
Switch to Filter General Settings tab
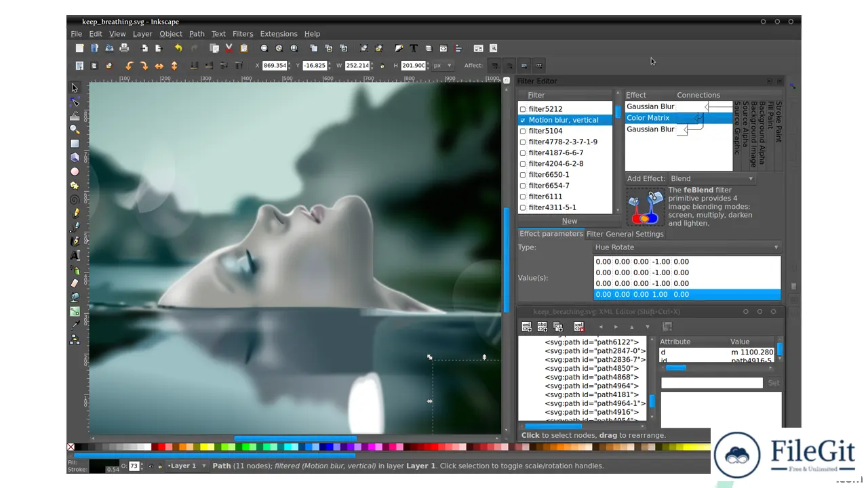tap(625, 234)
